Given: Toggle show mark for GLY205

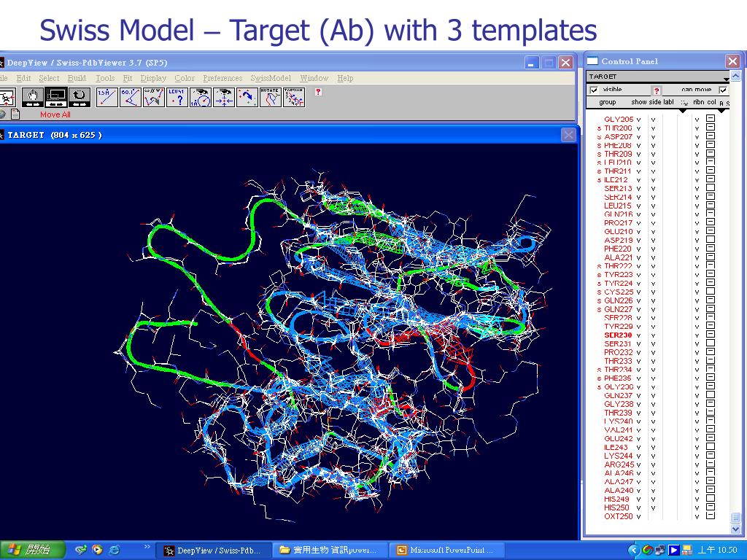Looking at the screenshot, I should point(639,120).
